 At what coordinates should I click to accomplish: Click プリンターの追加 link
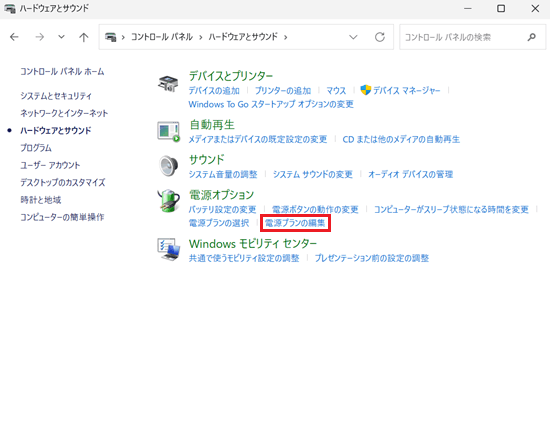coord(283,90)
